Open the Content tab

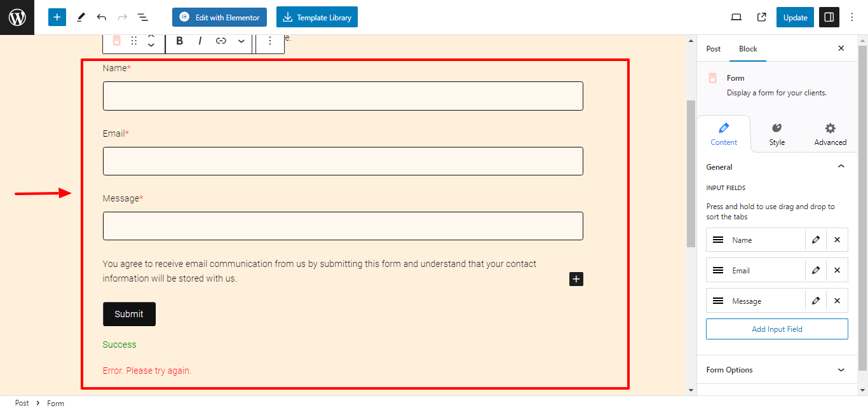point(724,134)
